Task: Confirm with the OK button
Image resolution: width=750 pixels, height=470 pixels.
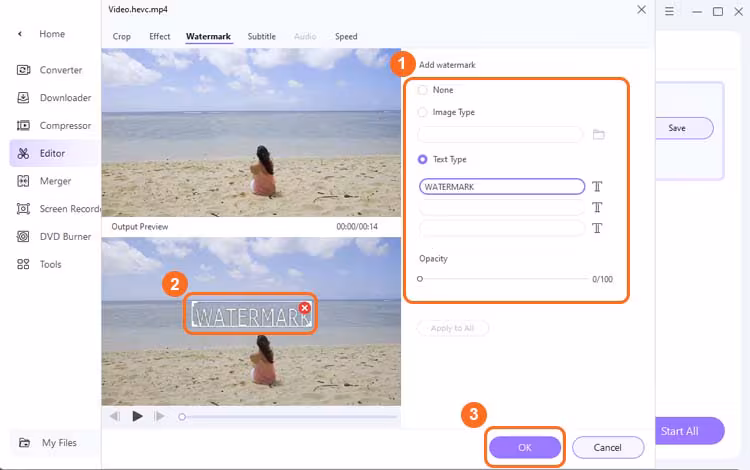Action: 525,448
